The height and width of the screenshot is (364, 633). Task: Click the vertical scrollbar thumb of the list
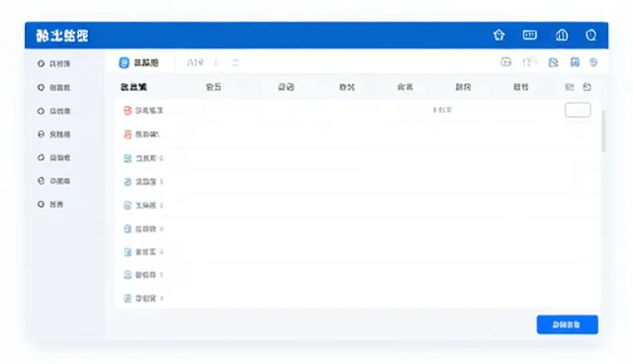(603, 132)
